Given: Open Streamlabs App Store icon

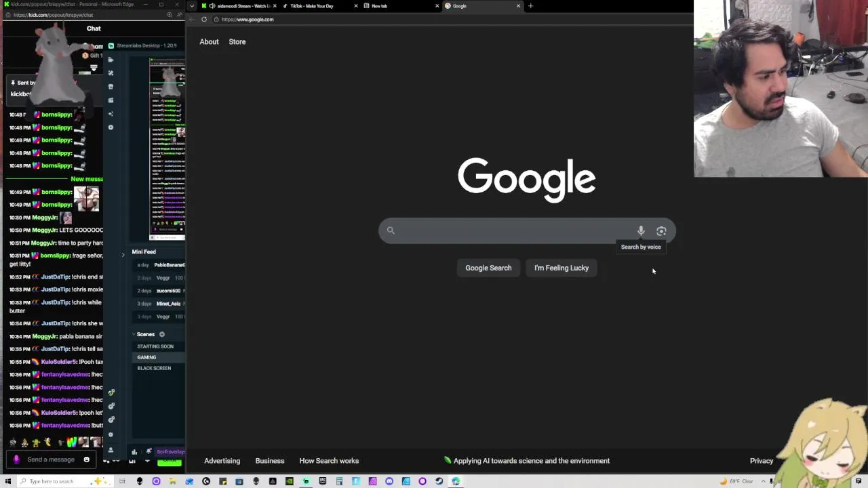Looking at the screenshot, I should (x=111, y=87).
